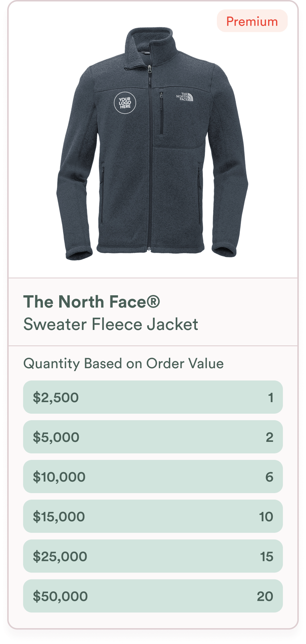Pick the $10,000 order value label
Screen dimensions: 306x644
click(x=59, y=477)
